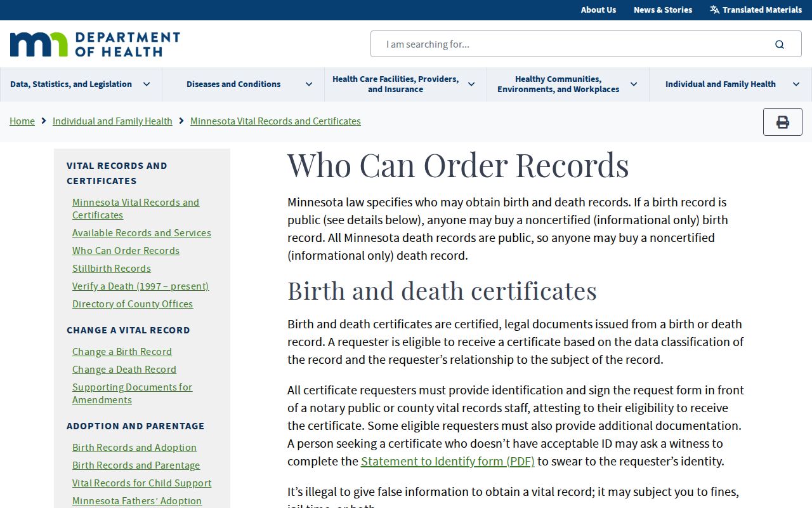Open Supporting Documents for Amendments link
Image resolution: width=812 pixels, height=508 pixels.
pos(132,394)
